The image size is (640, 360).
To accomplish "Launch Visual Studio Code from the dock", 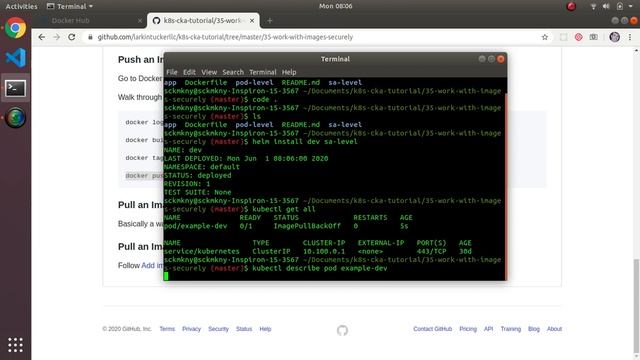I will pos(16,58).
